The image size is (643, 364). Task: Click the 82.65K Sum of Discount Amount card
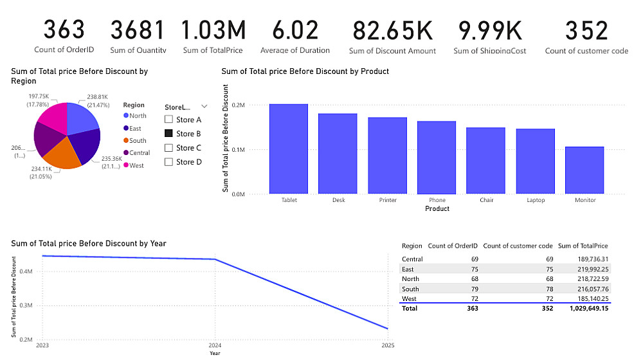click(x=392, y=36)
